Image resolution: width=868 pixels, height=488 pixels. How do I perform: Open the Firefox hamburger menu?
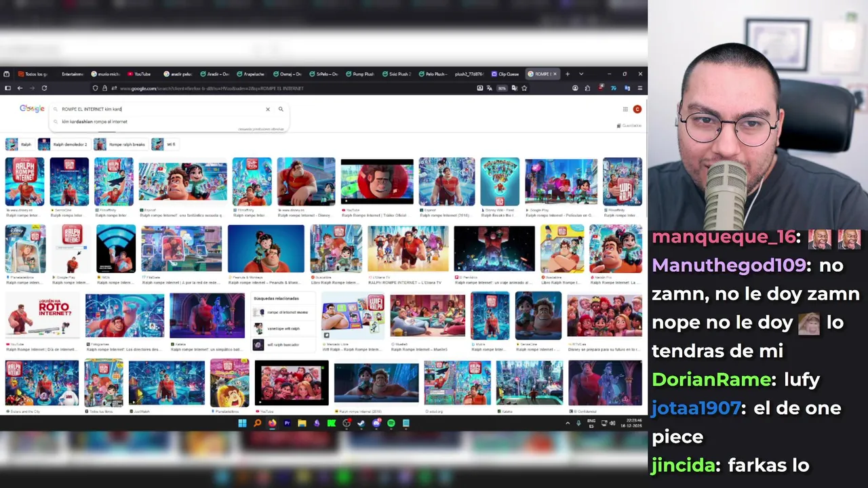click(639, 88)
